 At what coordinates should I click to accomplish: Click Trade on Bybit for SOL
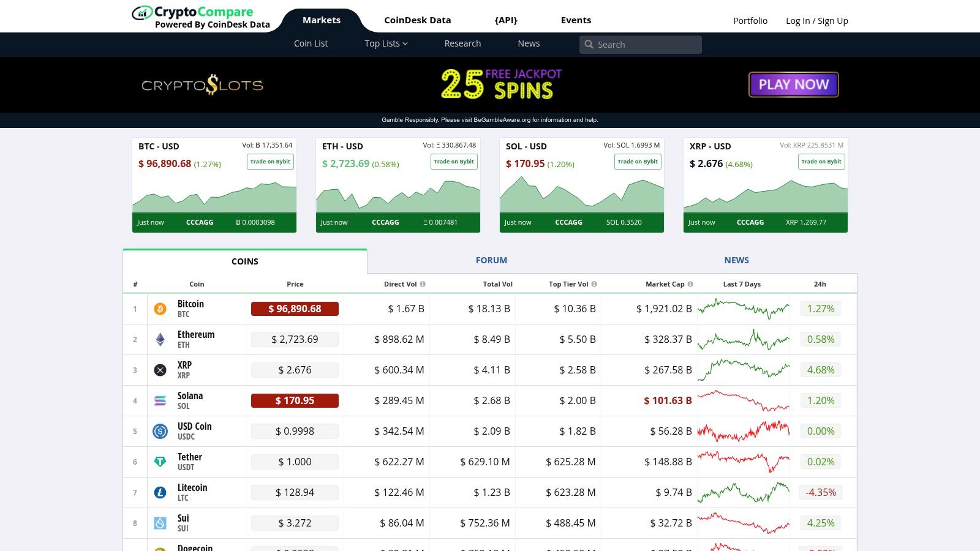click(x=638, y=162)
